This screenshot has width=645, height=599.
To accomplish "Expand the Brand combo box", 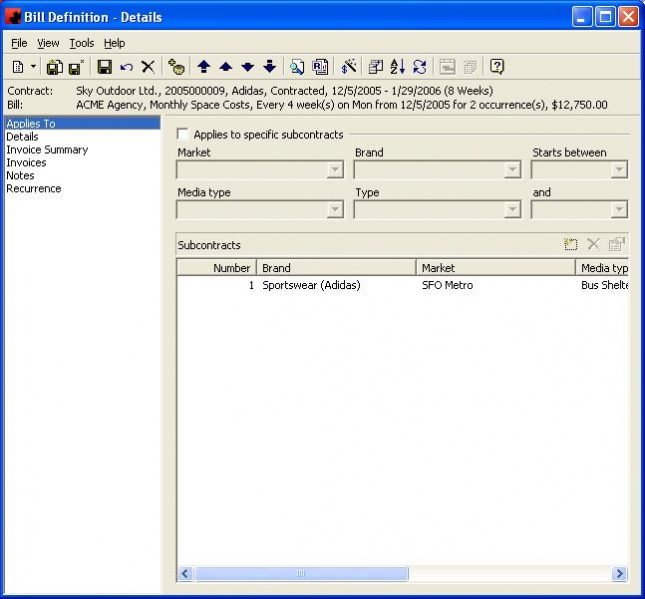I will pyautogui.click(x=512, y=170).
